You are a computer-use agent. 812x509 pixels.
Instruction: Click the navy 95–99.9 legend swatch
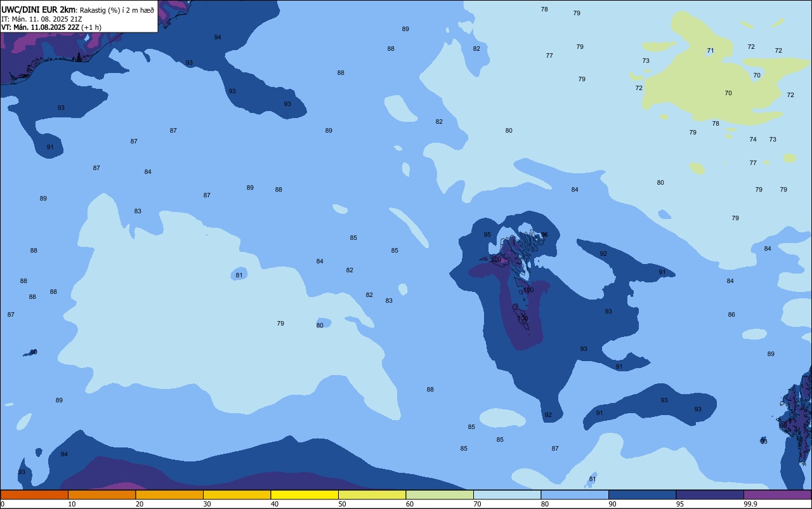tap(710, 494)
